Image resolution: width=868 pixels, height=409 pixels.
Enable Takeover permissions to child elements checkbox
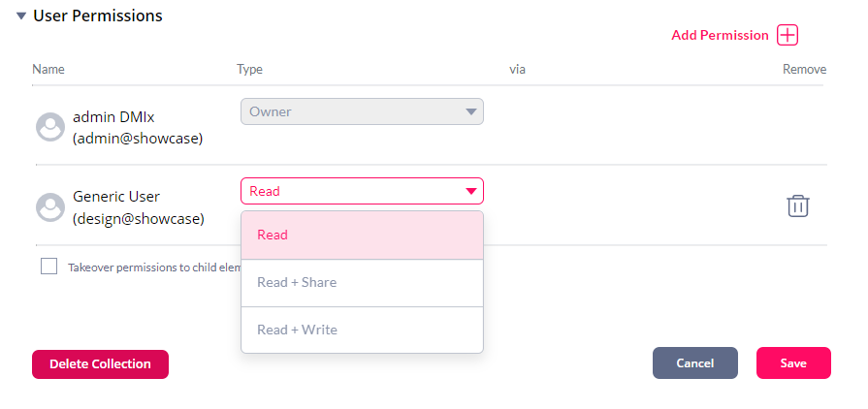[48, 267]
